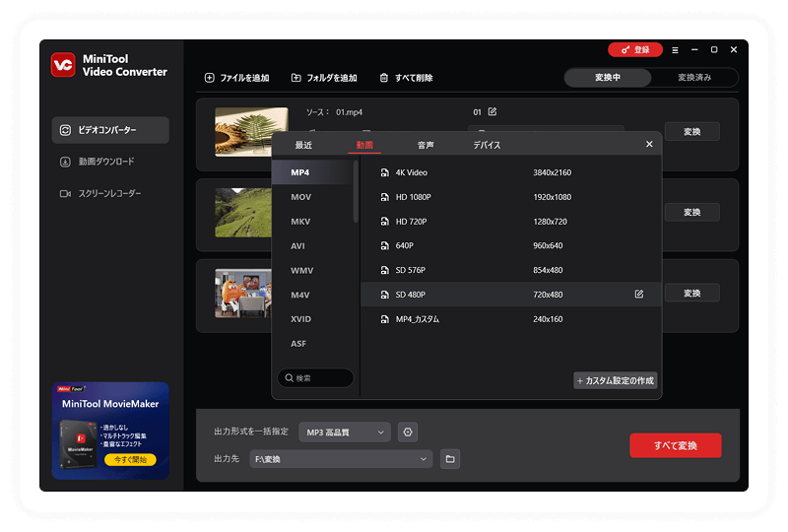Select resolution 1920x1080 text
The image size is (788, 532).
[552, 197]
